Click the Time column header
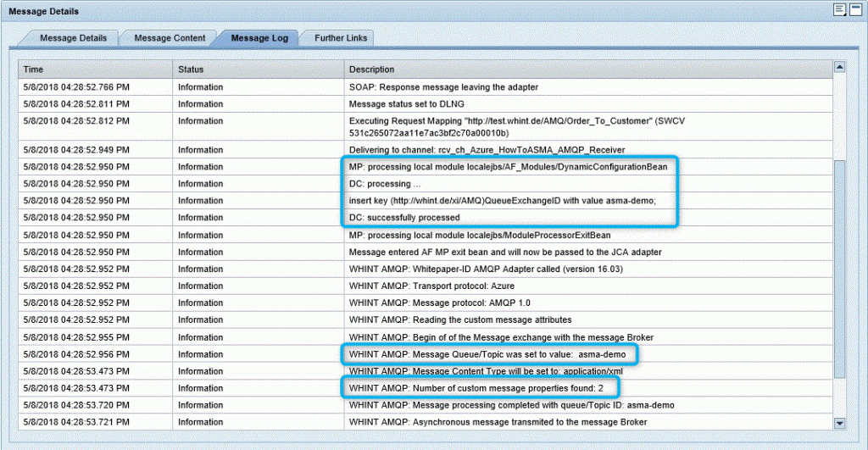This screenshot has height=450, width=868. coord(95,69)
